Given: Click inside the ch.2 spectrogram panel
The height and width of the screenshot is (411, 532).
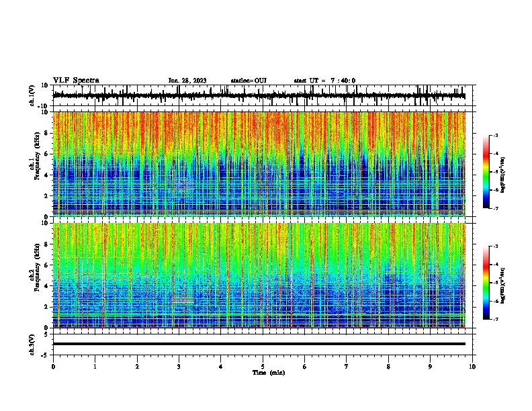Looking at the screenshot, I should (x=259, y=275).
